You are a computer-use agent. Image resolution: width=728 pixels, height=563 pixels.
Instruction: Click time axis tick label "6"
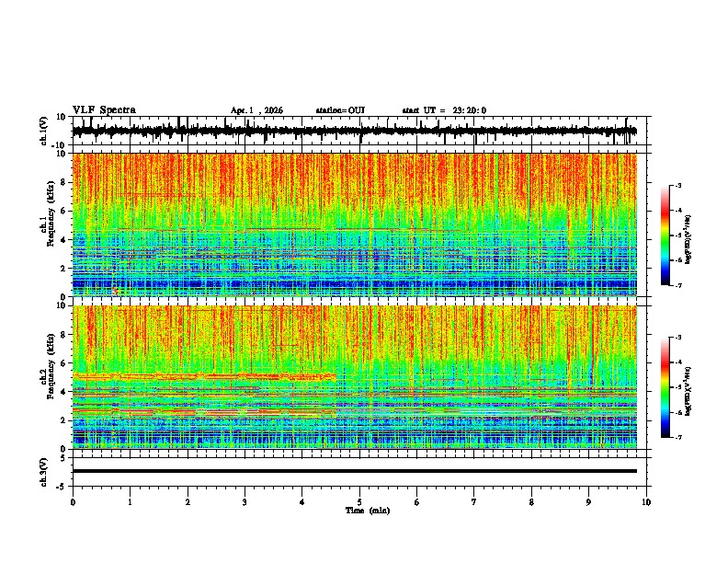pos(417,502)
